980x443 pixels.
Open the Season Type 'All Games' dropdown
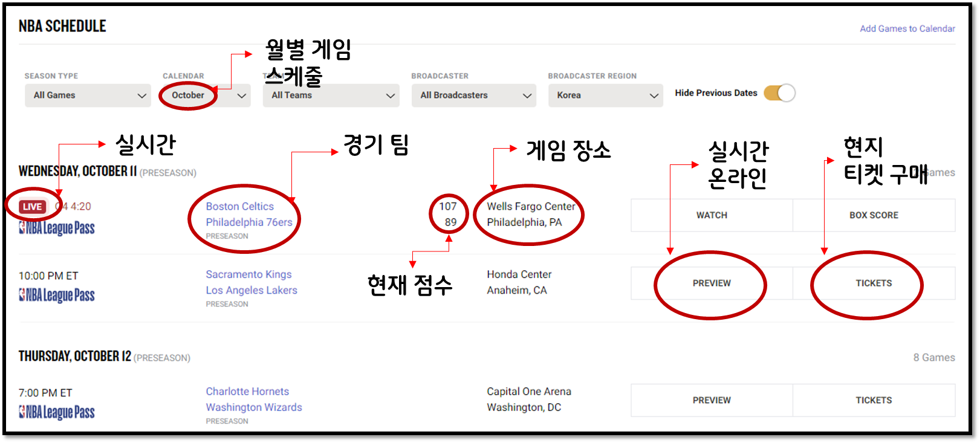[x=88, y=95]
